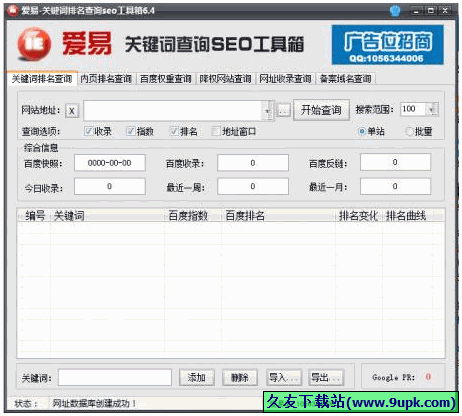Click the 关键词 input field at bottom
Screen dimensions: 462x416
(x=115, y=377)
